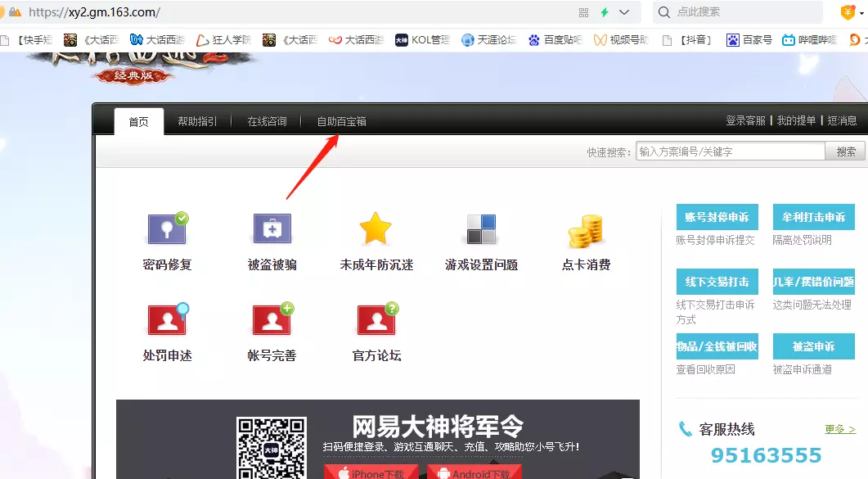Open the 点卡消费 gold coins icon

[586, 231]
